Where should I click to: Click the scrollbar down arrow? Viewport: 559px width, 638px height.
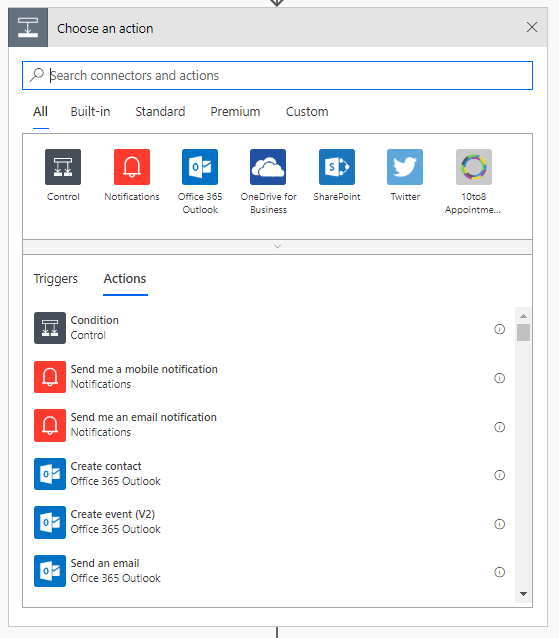[524, 594]
